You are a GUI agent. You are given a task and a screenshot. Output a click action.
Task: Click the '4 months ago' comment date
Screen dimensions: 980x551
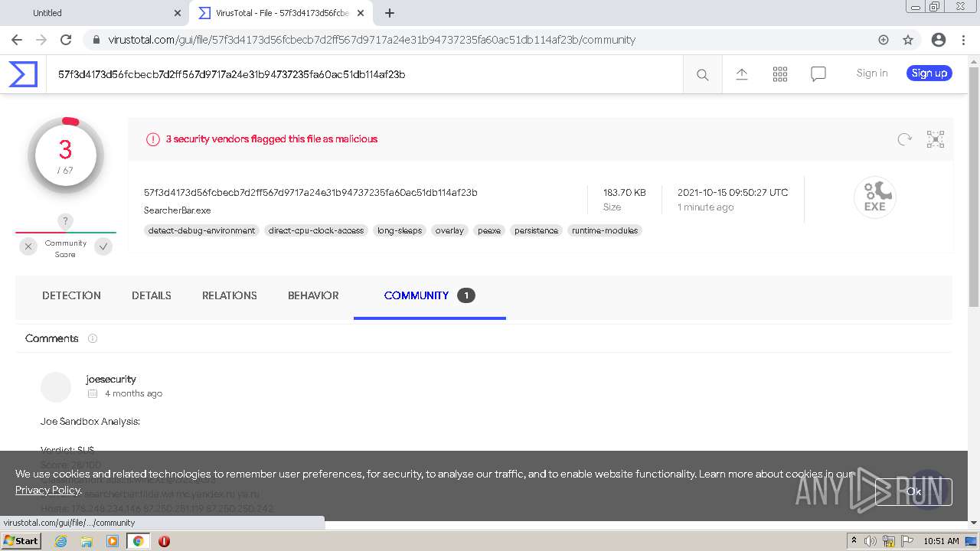[x=133, y=393]
